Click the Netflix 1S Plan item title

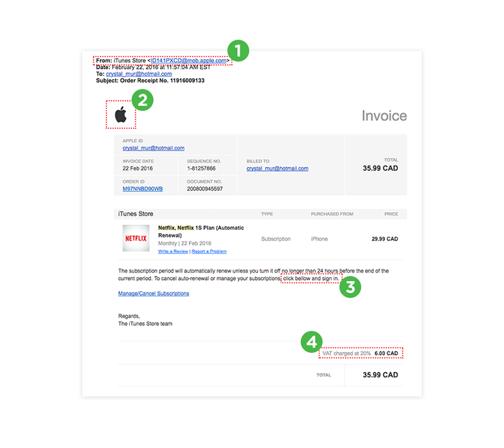pyautogui.click(x=201, y=232)
